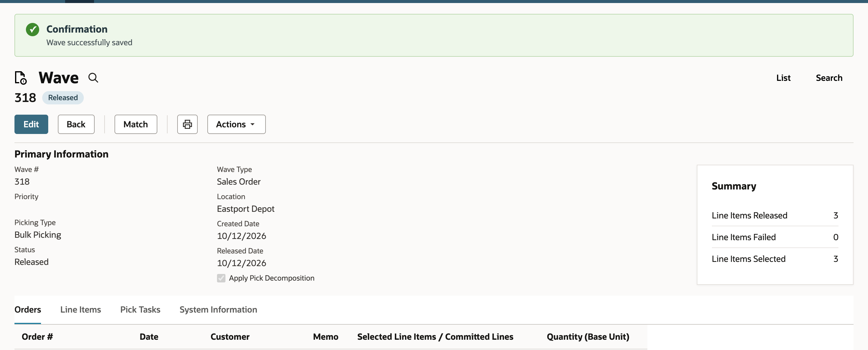Click the Date column header
This screenshot has width=868, height=350.
point(149,336)
